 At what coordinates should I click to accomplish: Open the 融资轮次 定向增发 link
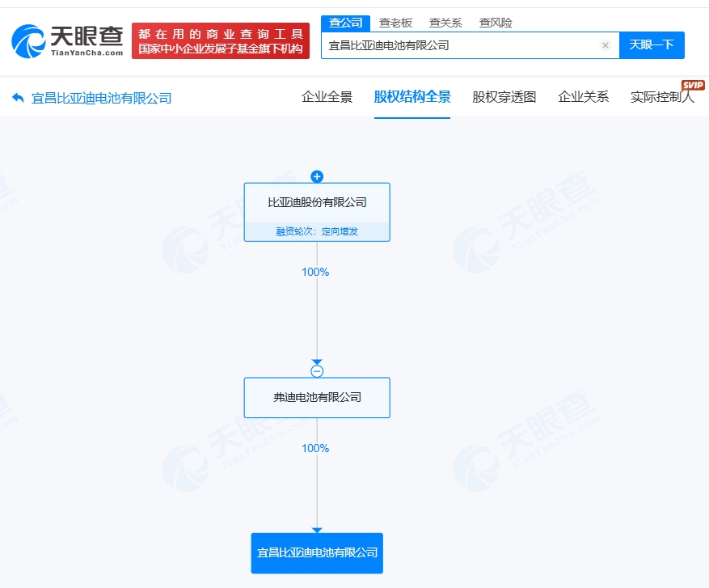[316, 231]
